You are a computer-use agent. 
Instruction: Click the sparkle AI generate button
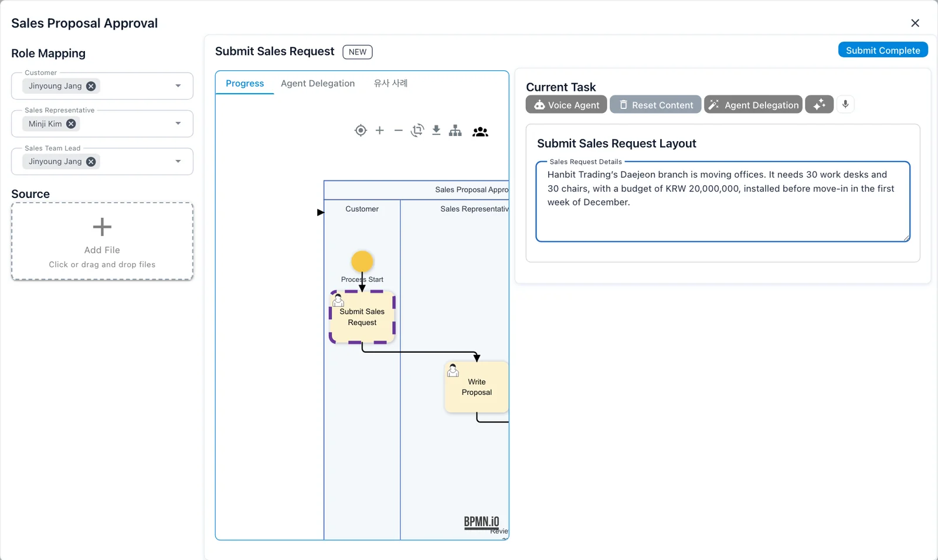(819, 104)
